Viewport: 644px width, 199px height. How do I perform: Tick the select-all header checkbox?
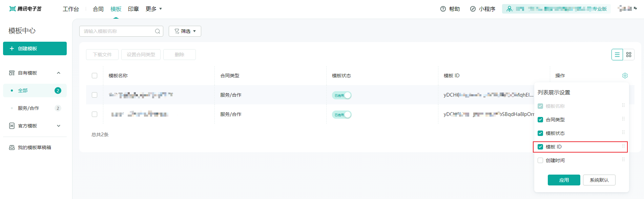click(x=95, y=76)
